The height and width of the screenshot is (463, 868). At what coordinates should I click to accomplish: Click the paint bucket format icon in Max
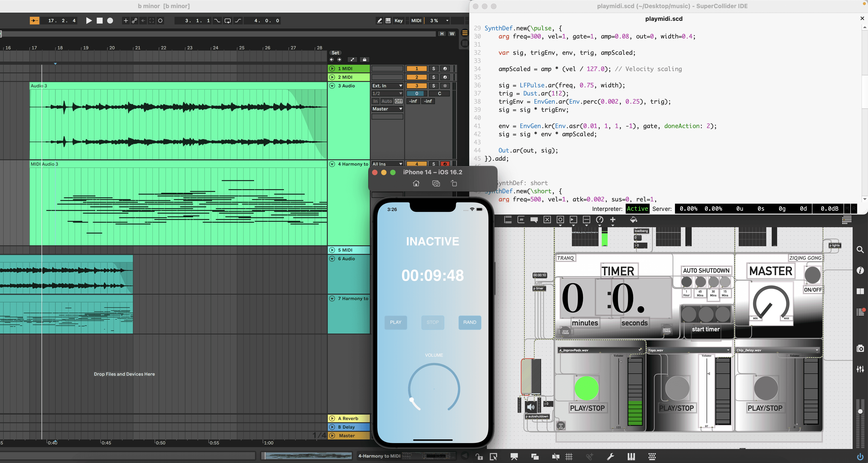coord(633,220)
